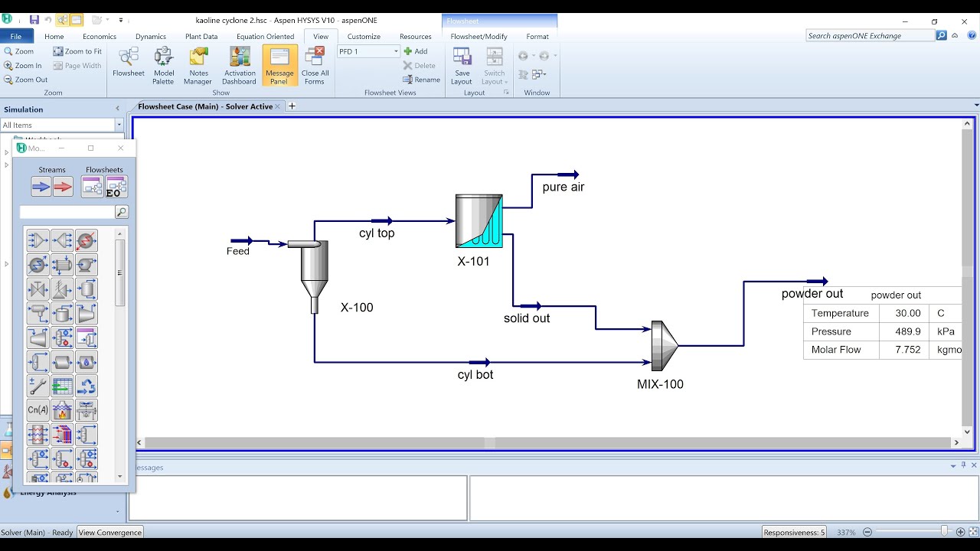Click Zoom to Fit

coord(77,51)
